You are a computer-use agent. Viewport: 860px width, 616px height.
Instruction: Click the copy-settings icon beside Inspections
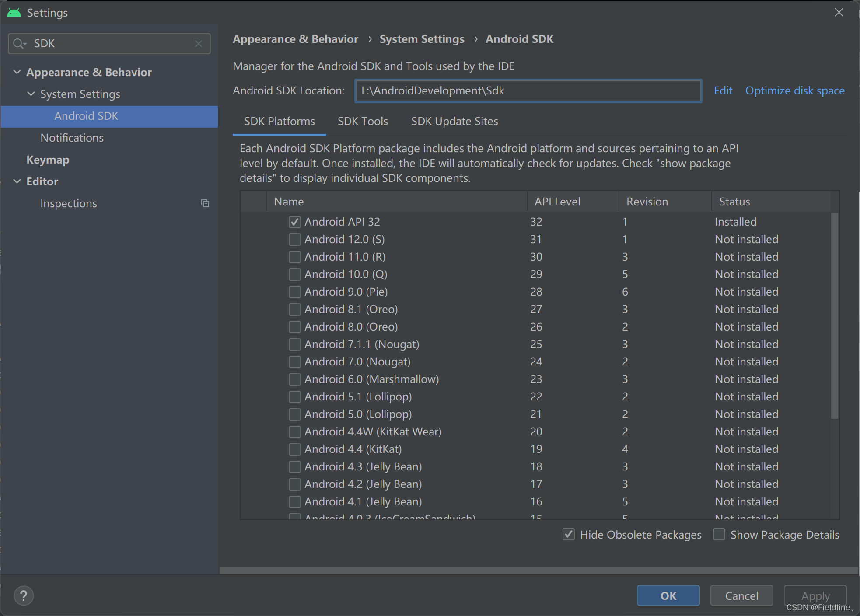205,203
